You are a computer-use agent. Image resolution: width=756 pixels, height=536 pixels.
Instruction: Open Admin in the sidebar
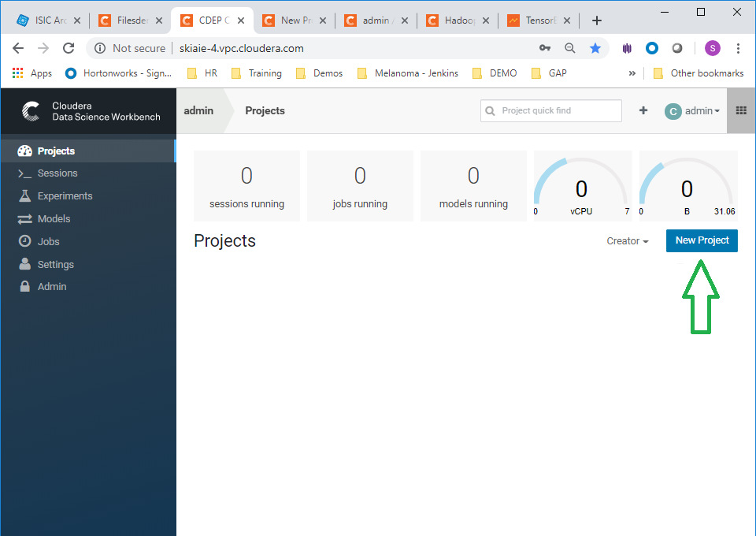[87, 287]
